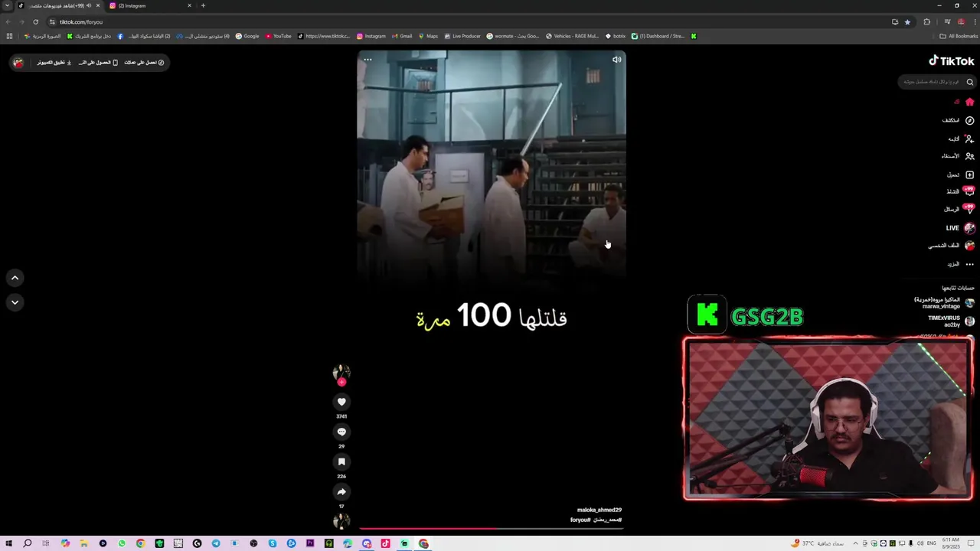This screenshot has width=980, height=551.
Task: Open the spinning sound disc thumbnail
Action: [x=341, y=521]
